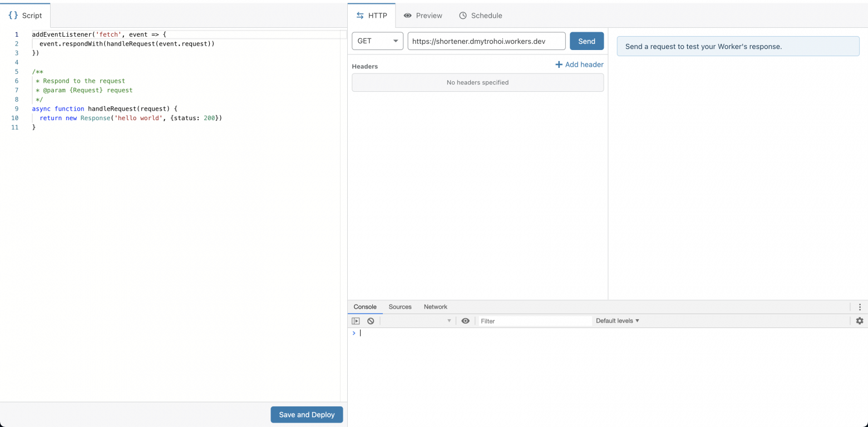The height and width of the screenshot is (427, 868).
Task: Go to the Schedule tab
Action: point(481,16)
